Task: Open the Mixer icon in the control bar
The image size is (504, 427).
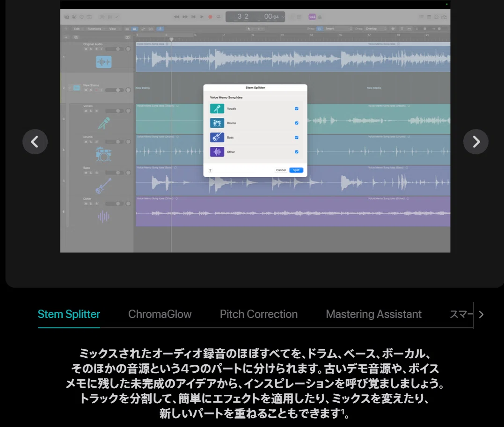Action: [x=110, y=17]
